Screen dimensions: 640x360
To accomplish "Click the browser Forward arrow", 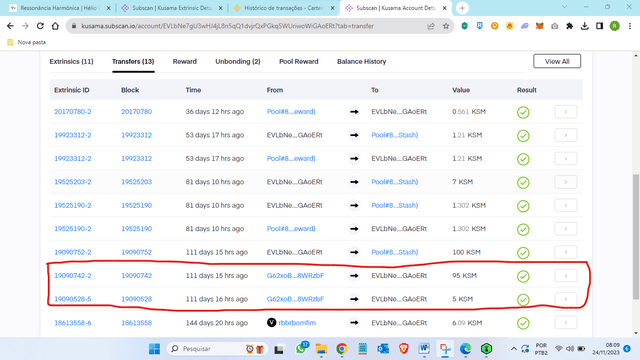I will [x=25, y=26].
